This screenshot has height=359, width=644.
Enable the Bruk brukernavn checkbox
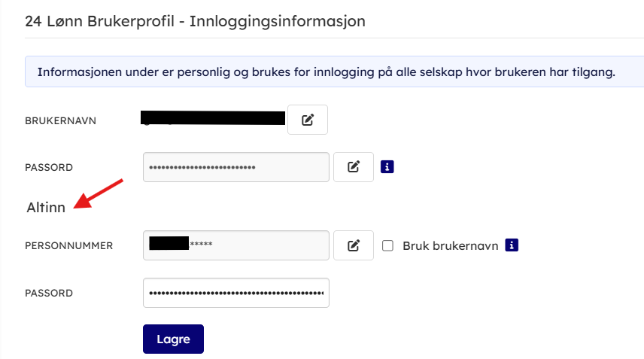pyautogui.click(x=388, y=245)
